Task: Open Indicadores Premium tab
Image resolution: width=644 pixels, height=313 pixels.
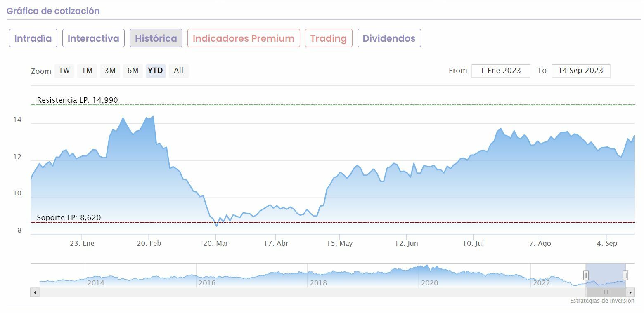Action: point(244,38)
